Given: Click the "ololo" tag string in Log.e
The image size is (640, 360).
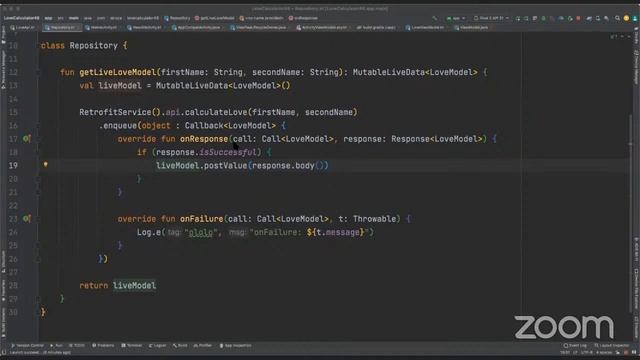Looking at the screenshot, I should pyautogui.click(x=200, y=232).
